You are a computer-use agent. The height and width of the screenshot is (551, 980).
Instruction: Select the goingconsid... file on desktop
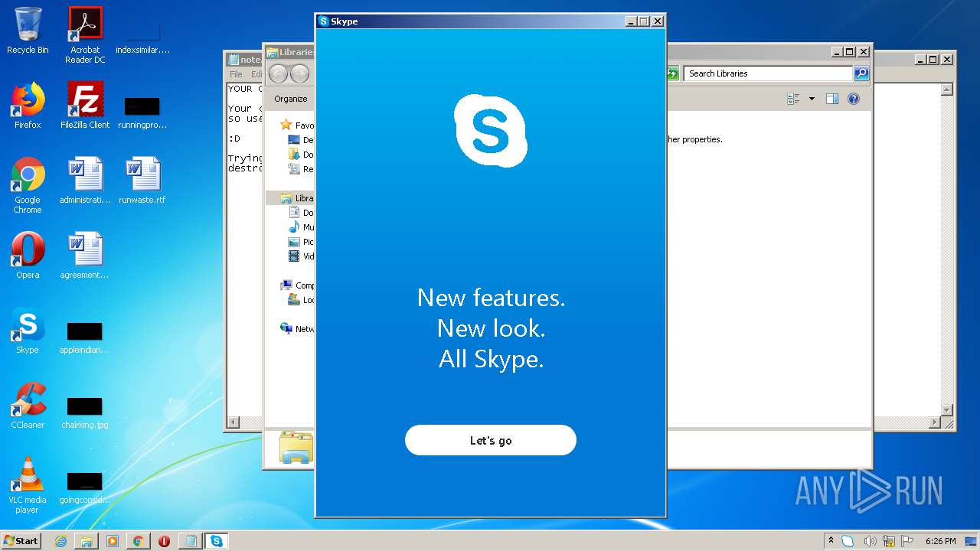coord(85,487)
